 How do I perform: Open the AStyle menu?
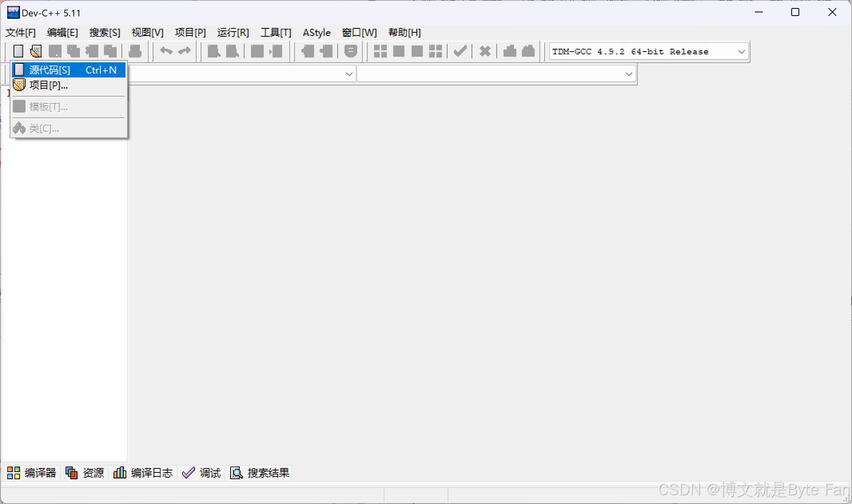click(317, 32)
